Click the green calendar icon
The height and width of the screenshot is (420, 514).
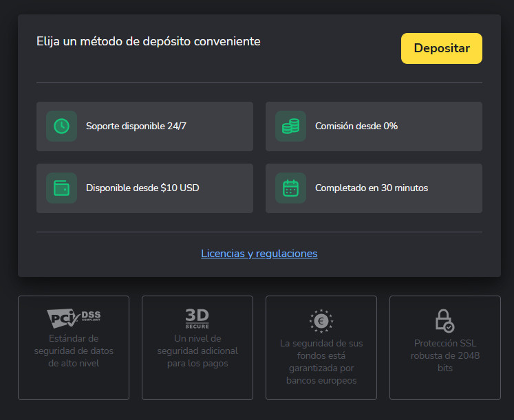(290, 188)
